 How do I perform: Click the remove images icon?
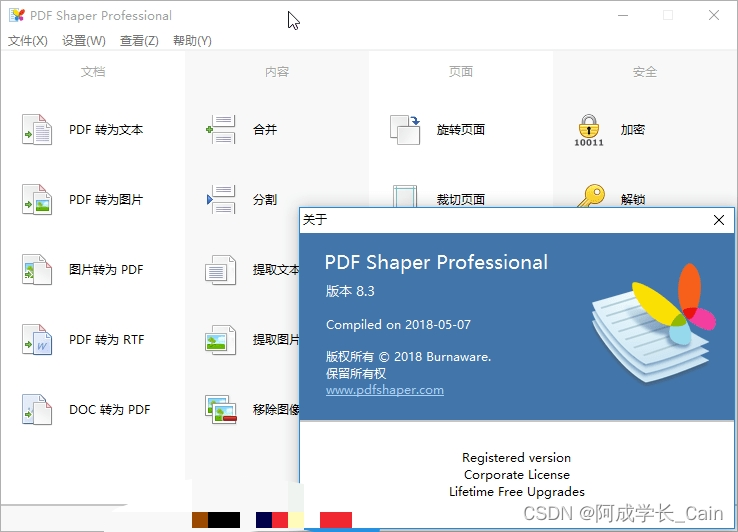[x=221, y=410]
